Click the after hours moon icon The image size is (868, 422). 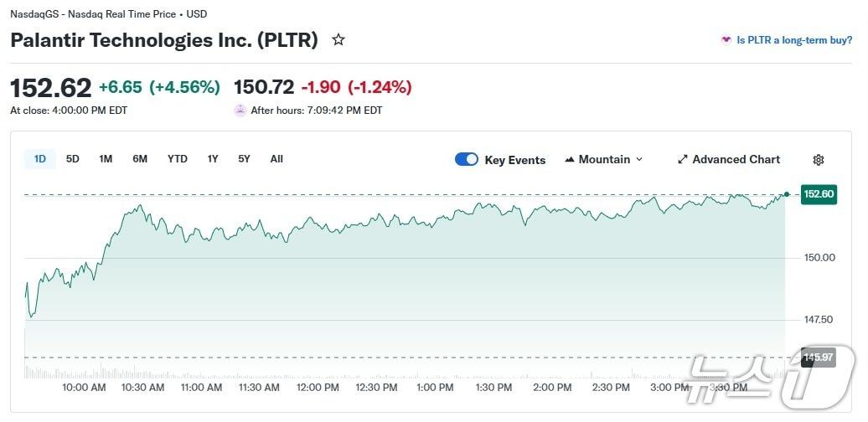(x=240, y=110)
